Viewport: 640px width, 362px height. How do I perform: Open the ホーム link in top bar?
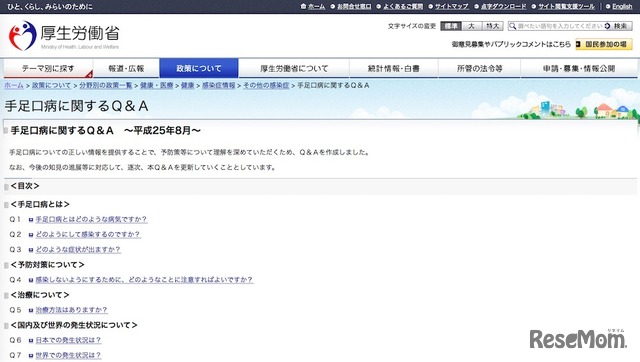click(317, 7)
